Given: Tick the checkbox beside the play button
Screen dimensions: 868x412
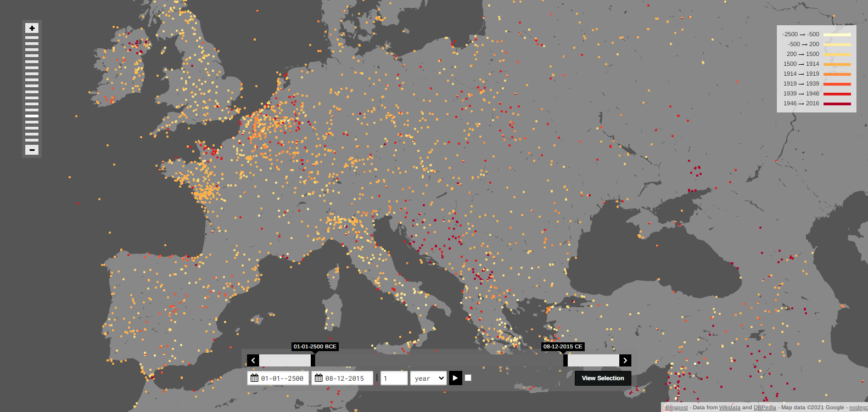Looking at the screenshot, I should point(468,377).
